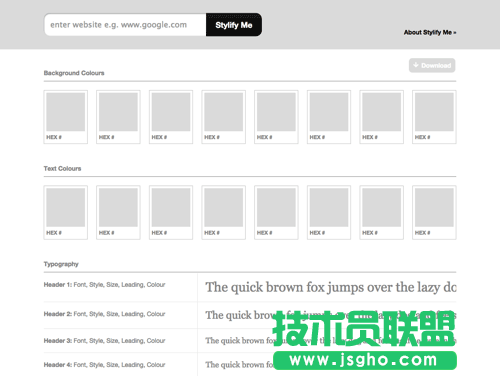Select the first Text Colours swatch
Viewport: 500px width, 376px height.
point(66,213)
